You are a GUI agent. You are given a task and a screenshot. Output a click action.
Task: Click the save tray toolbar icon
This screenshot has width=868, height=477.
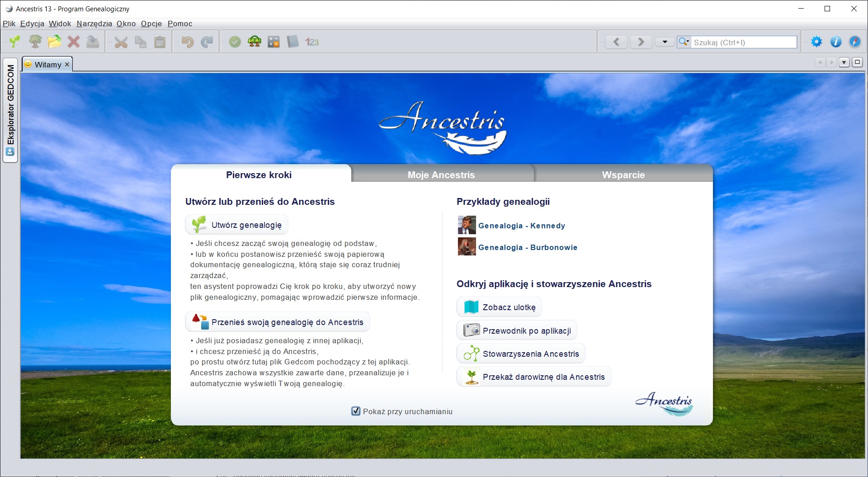[93, 42]
